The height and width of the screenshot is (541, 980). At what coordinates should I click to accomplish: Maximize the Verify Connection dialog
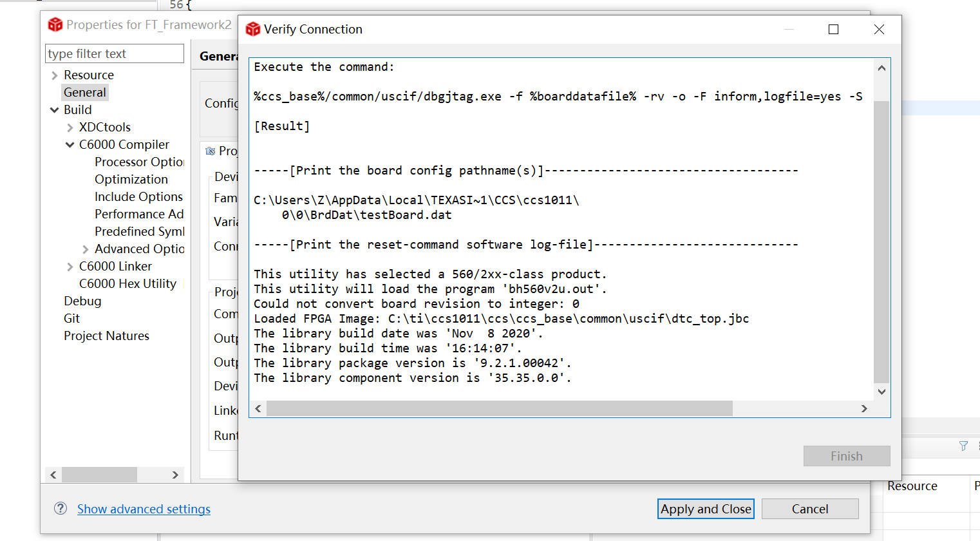[833, 29]
